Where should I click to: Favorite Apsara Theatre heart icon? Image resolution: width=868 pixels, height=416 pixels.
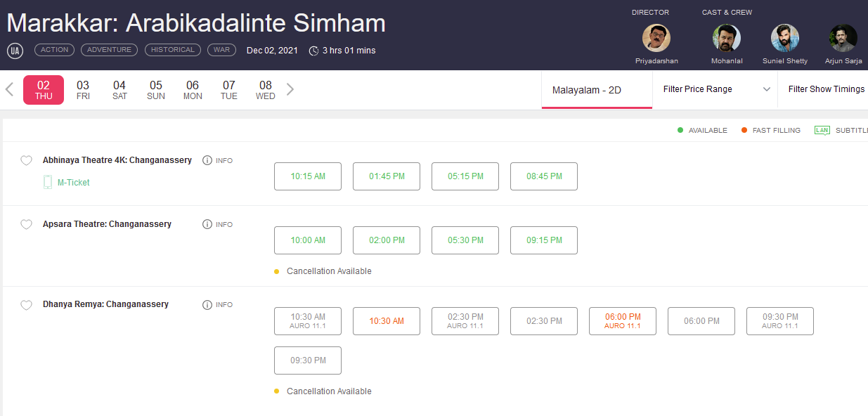(x=26, y=225)
